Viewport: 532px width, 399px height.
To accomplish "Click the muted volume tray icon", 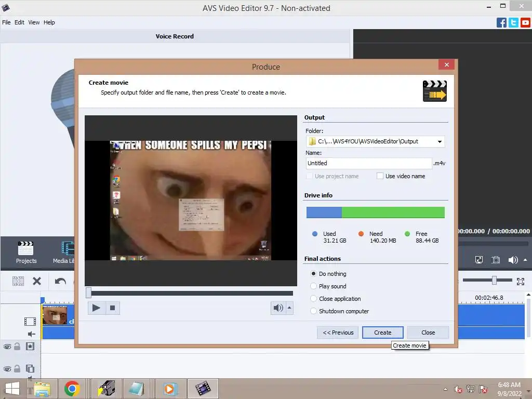I will point(458,390).
